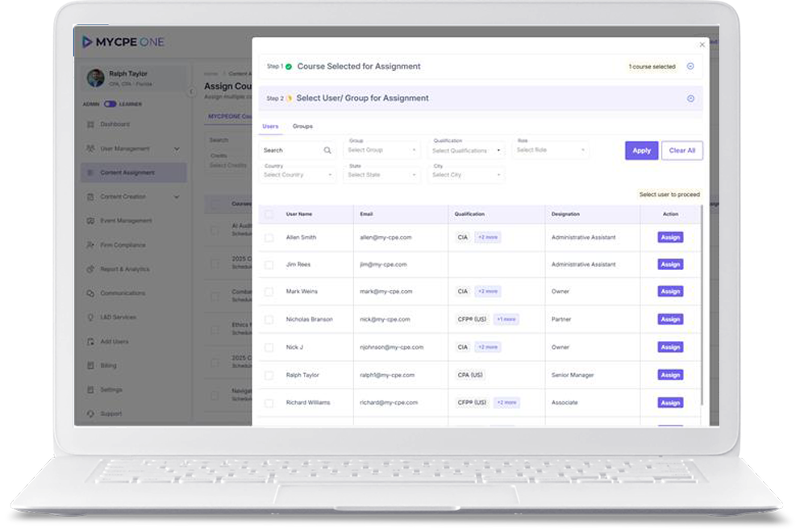Close the assignment dialog
800x532 pixels.
pos(702,45)
